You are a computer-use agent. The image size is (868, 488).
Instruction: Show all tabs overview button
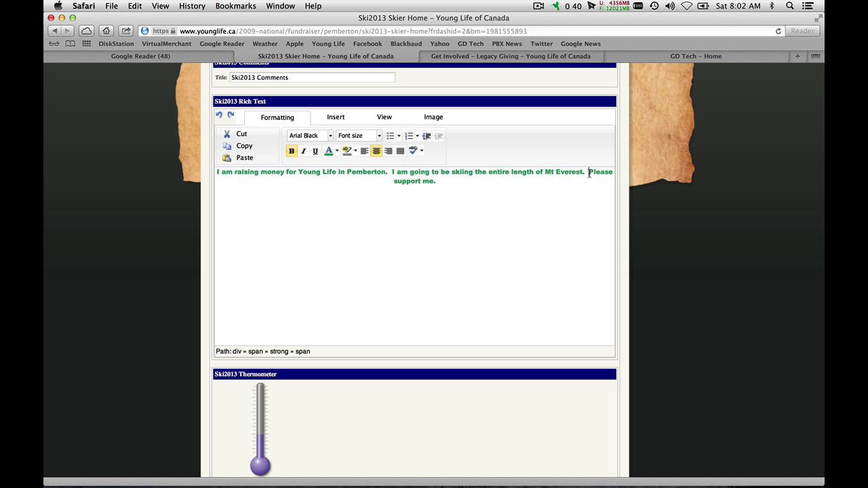815,56
